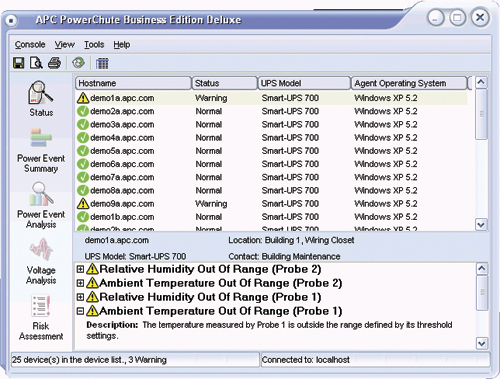Sort by Agent Operating System column header
Image resolution: width=500 pixels, height=379 pixels.
(409, 83)
